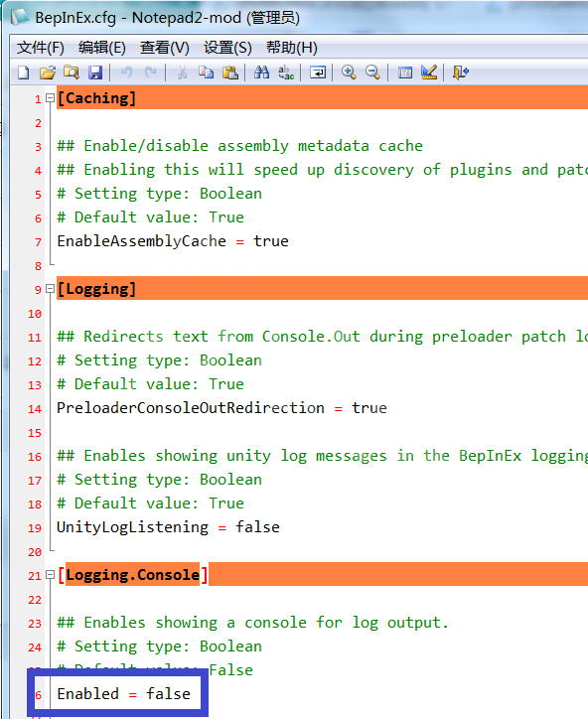
Task: Open a file with the folder icon
Action: pyautogui.click(x=48, y=72)
